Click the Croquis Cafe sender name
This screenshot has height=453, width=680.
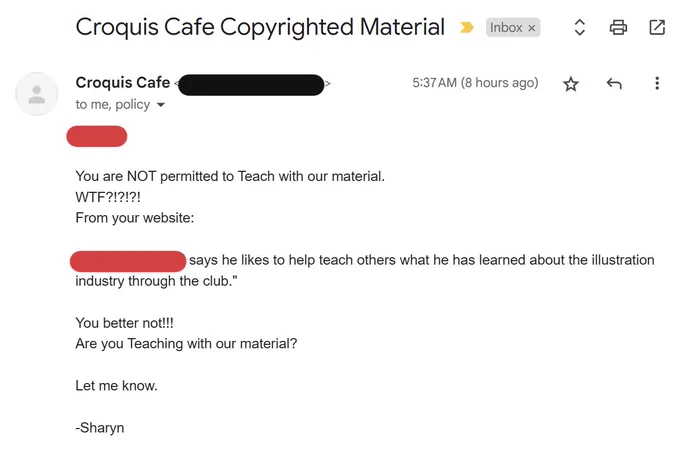tap(123, 82)
